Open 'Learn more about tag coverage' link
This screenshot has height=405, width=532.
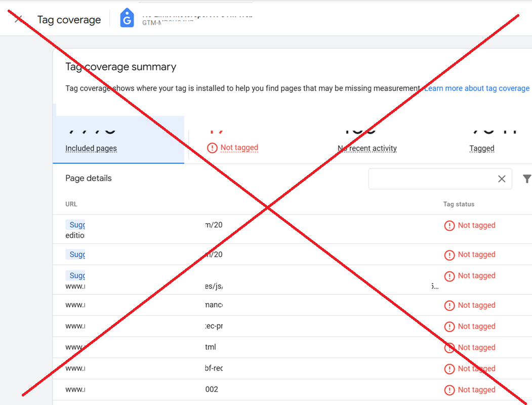[x=476, y=88]
